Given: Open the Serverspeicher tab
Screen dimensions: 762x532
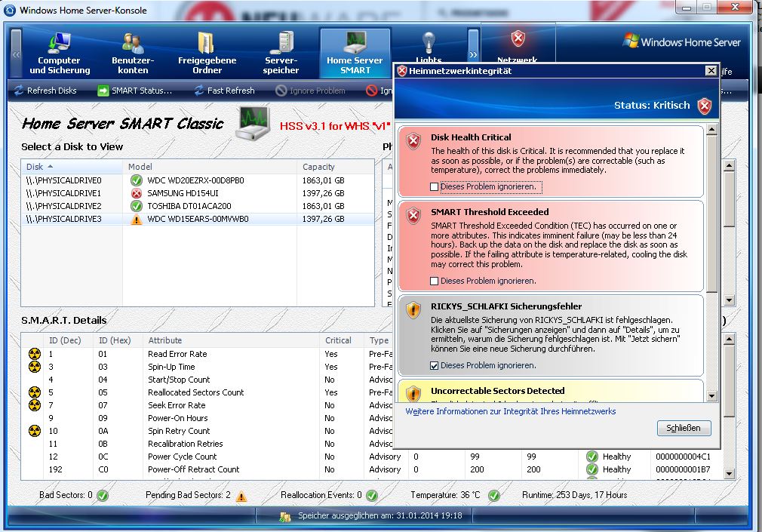Looking at the screenshot, I should click(x=281, y=53).
